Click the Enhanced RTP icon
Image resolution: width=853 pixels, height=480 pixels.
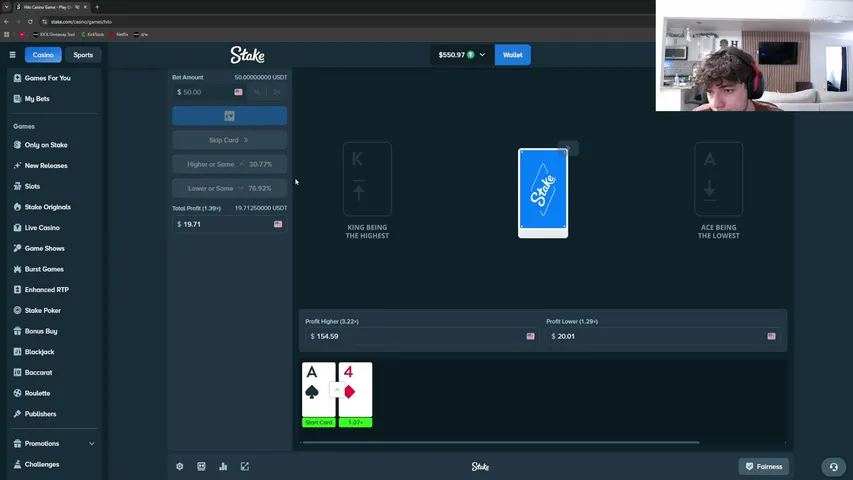coord(17,290)
